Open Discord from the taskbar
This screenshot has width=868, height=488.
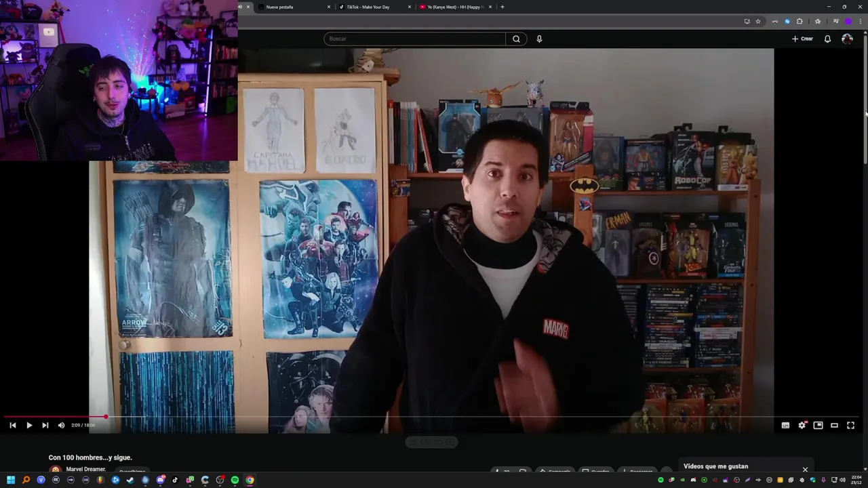click(161, 480)
